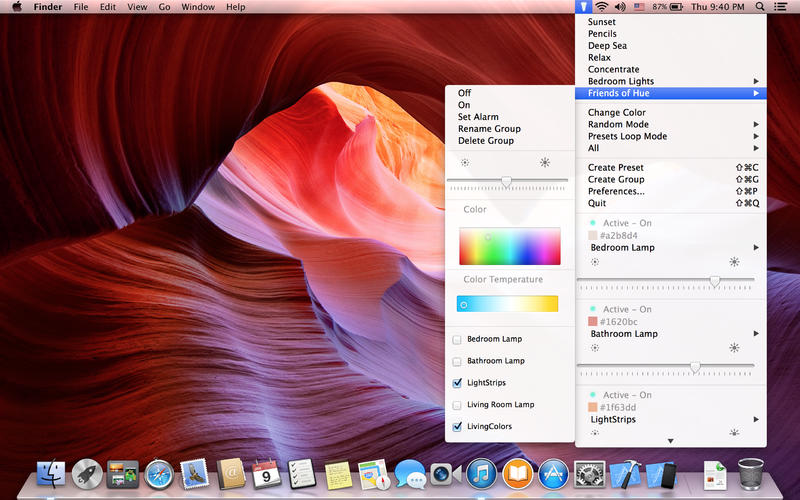Click the volume speaker icon in menu bar
The height and width of the screenshot is (500, 800).
tap(620, 7)
